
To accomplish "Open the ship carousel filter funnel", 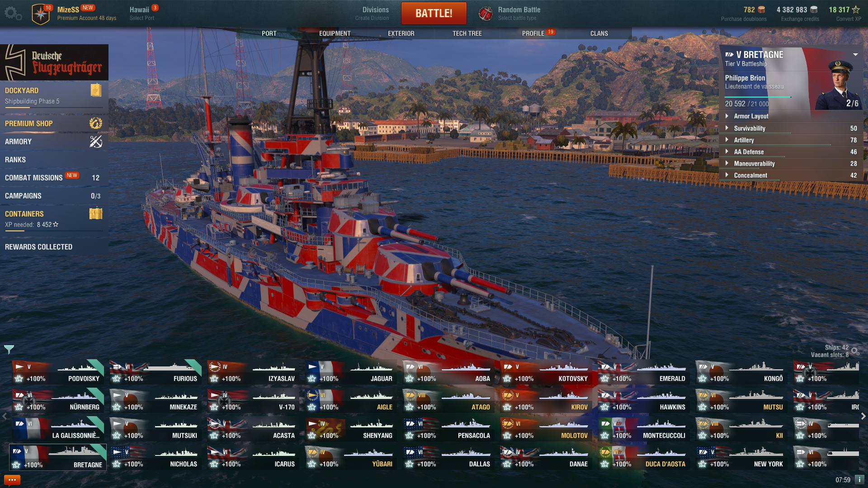I will click(x=9, y=349).
